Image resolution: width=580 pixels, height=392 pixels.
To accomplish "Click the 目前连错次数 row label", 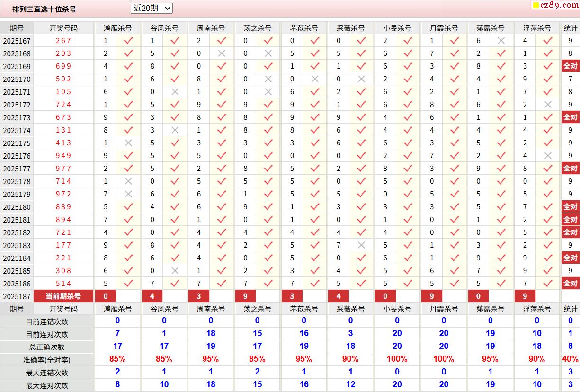I will point(47,321).
